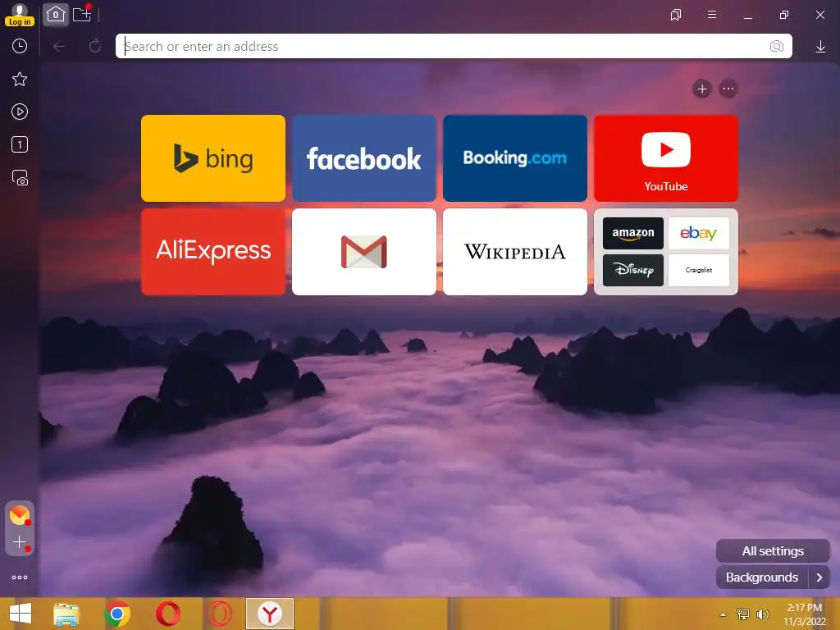Screen dimensions: 840x630
Task: Switch to next background with chevron arrow
Action: (x=819, y=577)
